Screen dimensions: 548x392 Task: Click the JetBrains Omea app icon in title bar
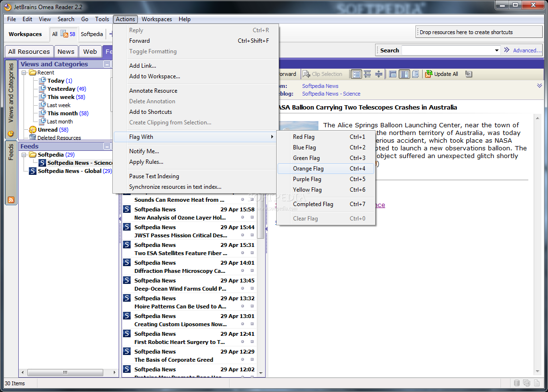[7, 7]
